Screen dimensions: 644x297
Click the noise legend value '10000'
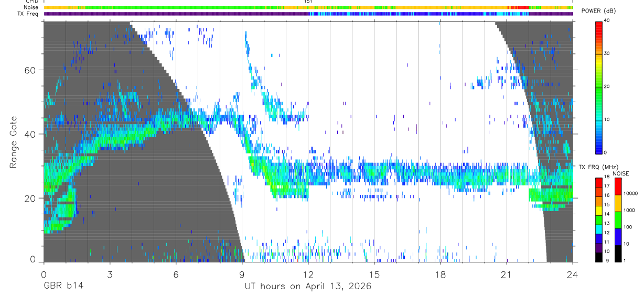[631, 193]
